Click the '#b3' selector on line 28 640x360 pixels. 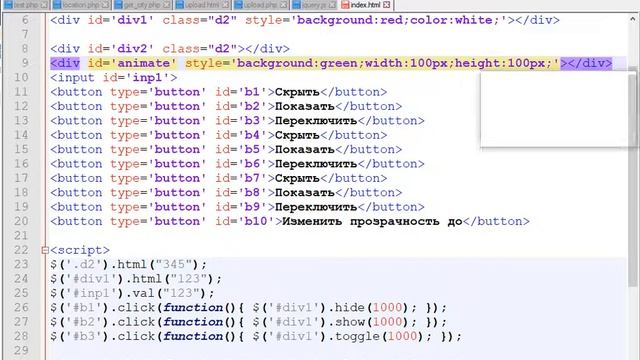pos(84,336)
